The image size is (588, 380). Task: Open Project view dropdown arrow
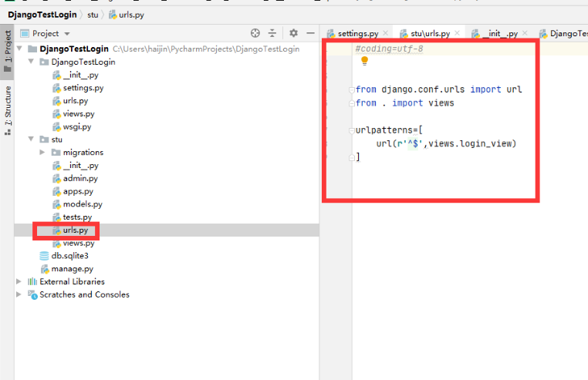67,34
